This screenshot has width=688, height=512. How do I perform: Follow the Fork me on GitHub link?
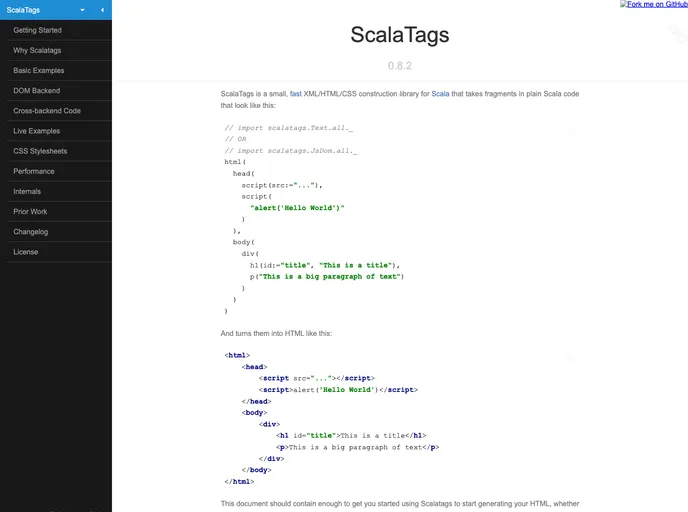click(x=654, y=4)
